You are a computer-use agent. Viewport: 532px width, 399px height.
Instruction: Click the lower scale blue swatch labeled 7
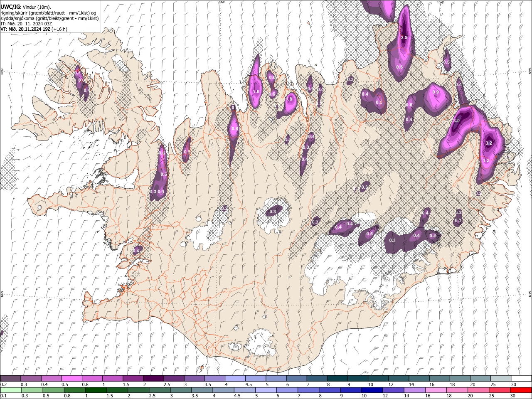click(x=308, y=390)
